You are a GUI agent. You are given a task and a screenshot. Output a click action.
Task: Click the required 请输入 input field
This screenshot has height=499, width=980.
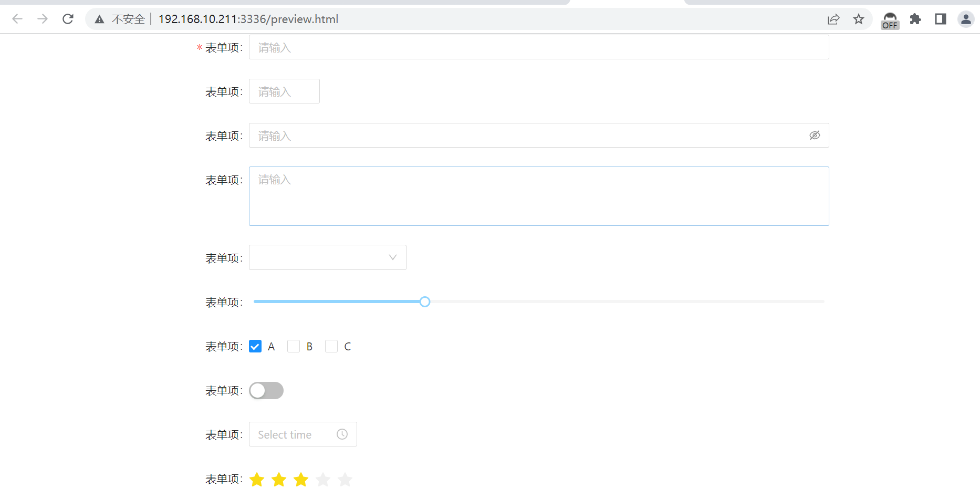(539, 47)
